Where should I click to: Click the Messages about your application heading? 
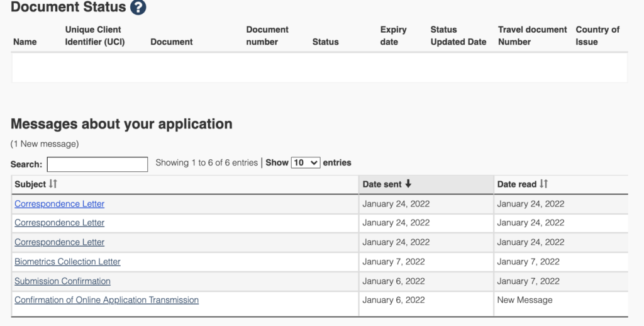click(121, 124)
